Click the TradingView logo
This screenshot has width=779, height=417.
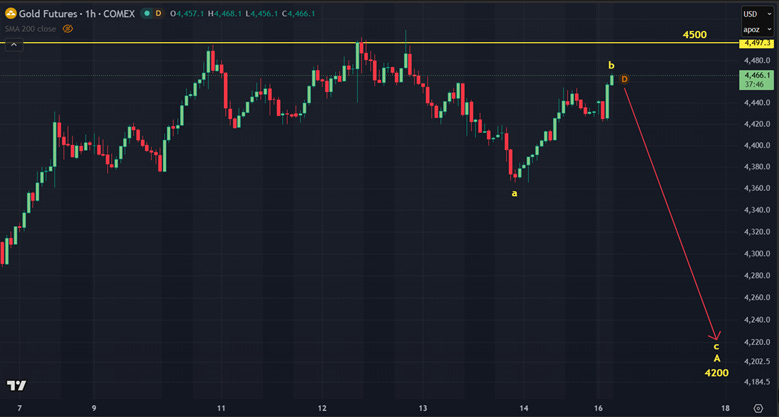pos(16,385)
